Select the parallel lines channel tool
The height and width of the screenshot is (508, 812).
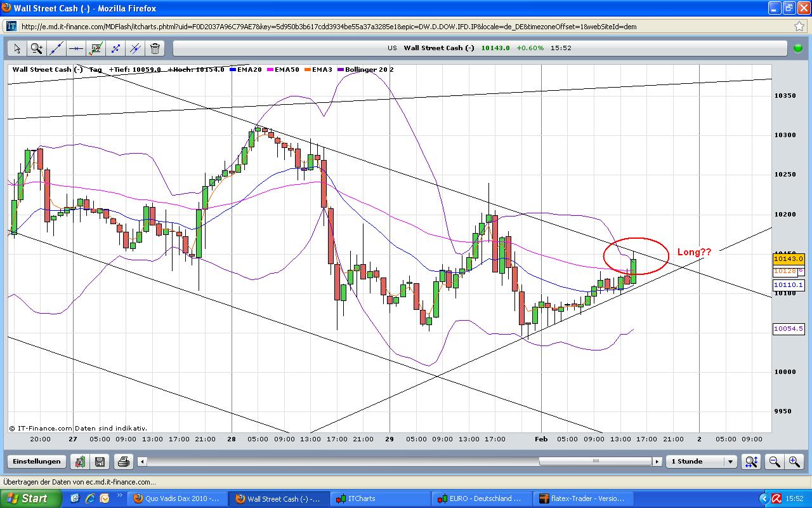tap(135, 48)
